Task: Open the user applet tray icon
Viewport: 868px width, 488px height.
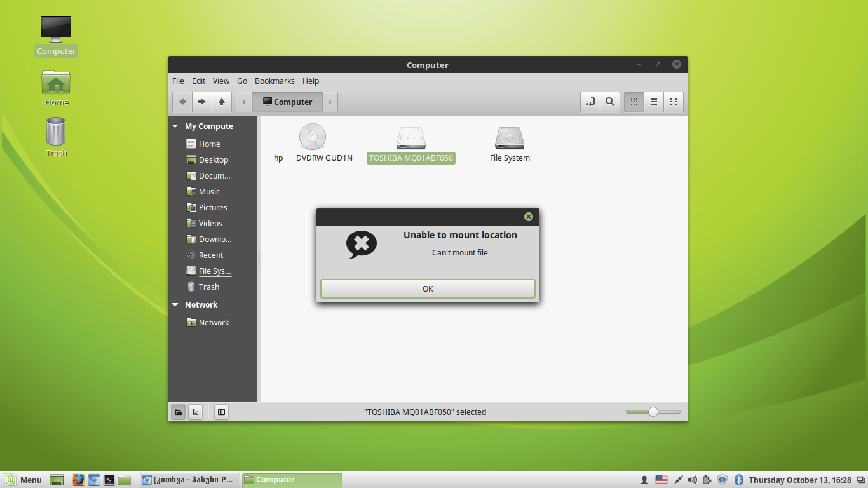Action: point(644,480)
